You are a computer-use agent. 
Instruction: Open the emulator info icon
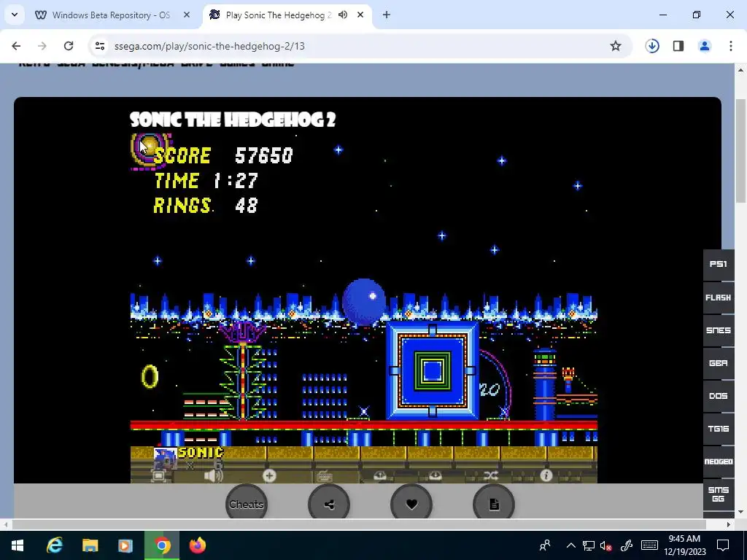point(546,475)
